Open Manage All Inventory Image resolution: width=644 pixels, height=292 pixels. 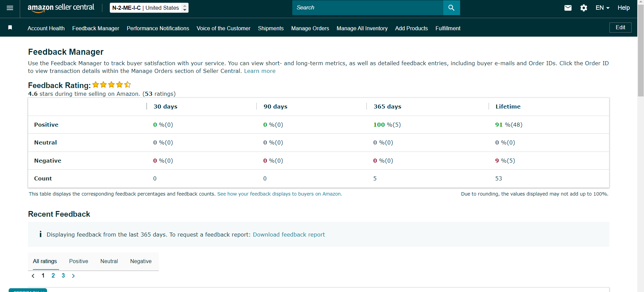point(362,28)
